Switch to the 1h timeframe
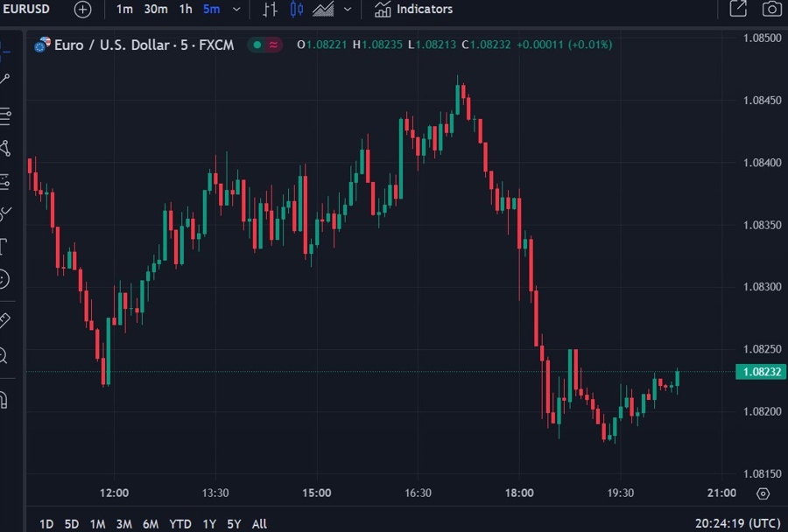 click(186, 9)
